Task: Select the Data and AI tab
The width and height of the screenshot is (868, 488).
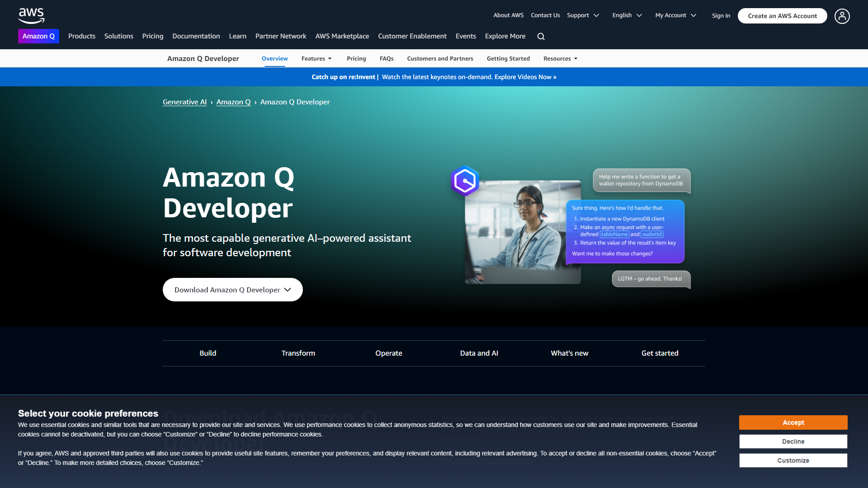Action: [479, 353]
